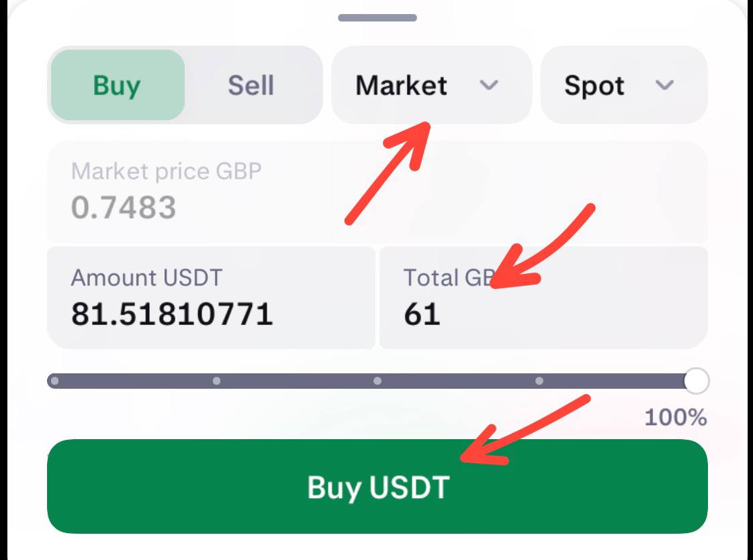Switch to the Sell side toggle

pos(251,85)
